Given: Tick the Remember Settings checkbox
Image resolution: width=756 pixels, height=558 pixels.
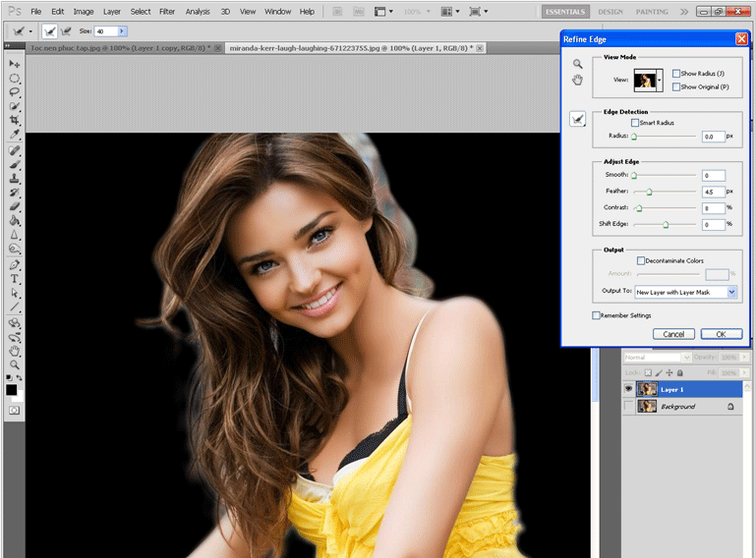Looking at the screenshot, I should 596,315.
